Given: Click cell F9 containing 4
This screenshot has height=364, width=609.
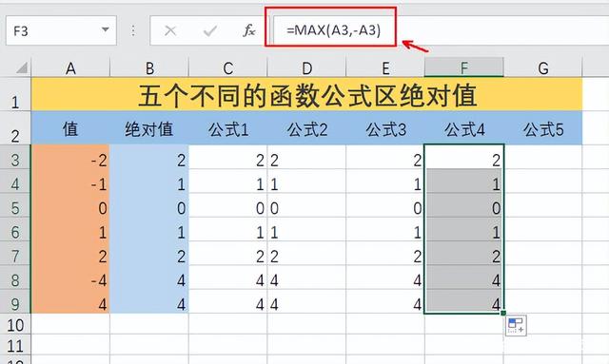Looking at the screenshot, I should (x=464, y=301).
